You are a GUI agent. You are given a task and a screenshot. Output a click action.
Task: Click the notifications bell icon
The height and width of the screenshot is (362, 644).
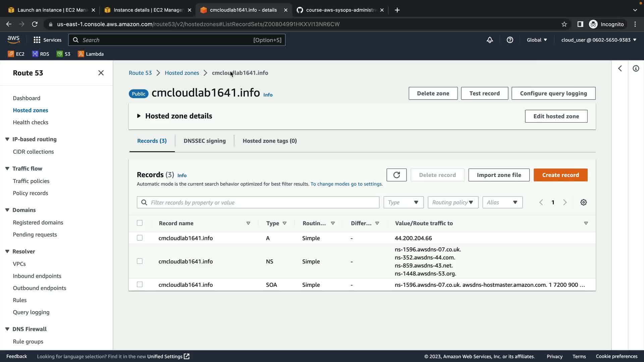point(490,40)
